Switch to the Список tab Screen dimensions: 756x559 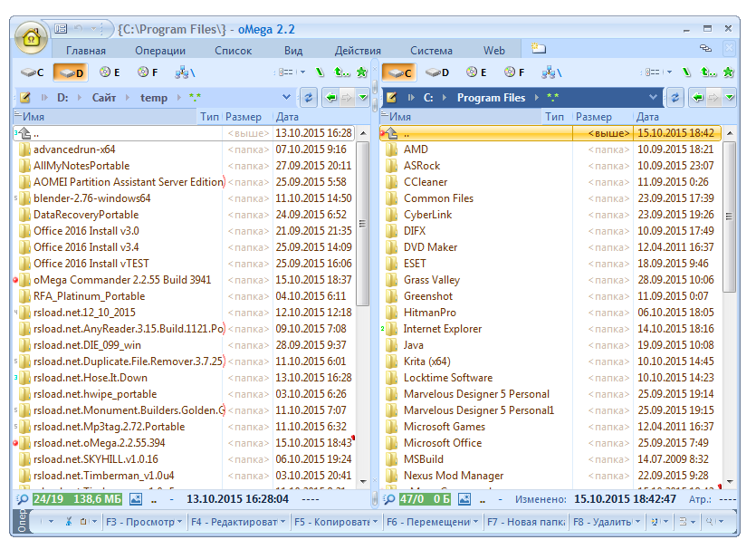pyautogui.click(x=234, y=51)
